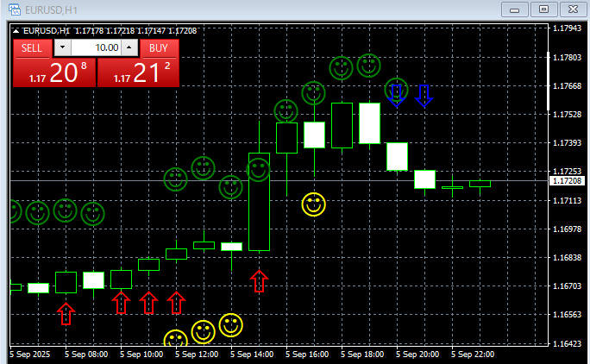Select the green smiley above the 14:00 candle
The height and width of the screenshot is (364, 590).
[230, 187]
